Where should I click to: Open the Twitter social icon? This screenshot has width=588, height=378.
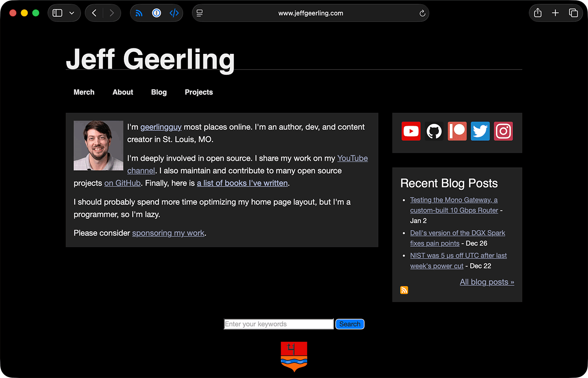[480, 131]
